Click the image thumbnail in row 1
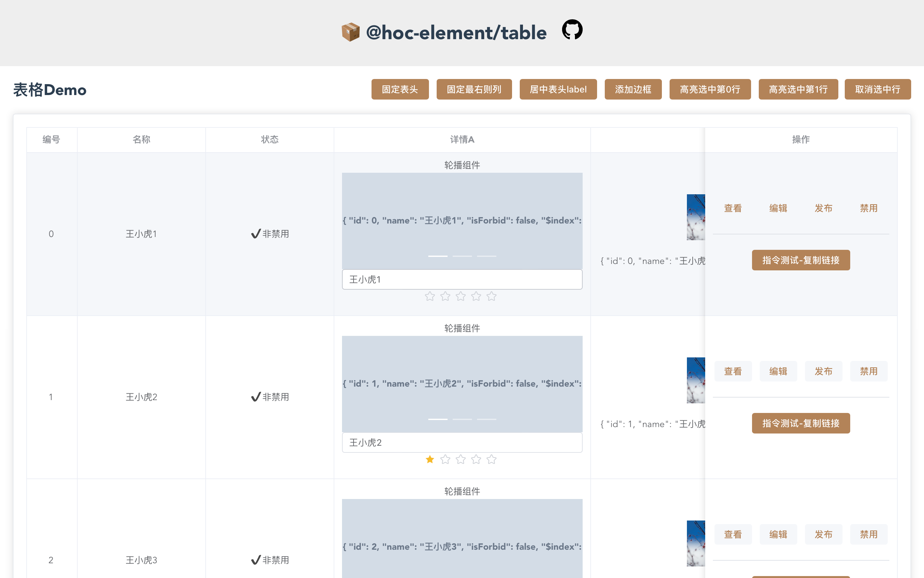 (x=696, y=381)
